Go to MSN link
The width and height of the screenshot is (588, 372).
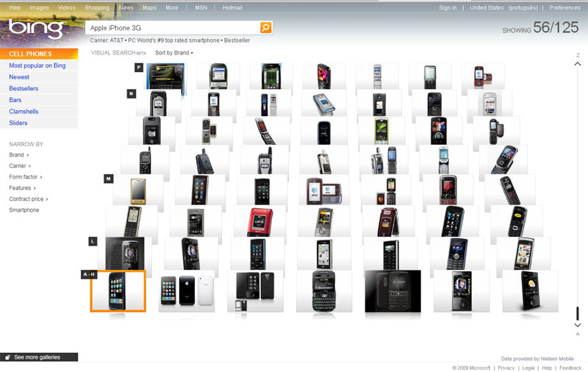click(x=201, y=7)
